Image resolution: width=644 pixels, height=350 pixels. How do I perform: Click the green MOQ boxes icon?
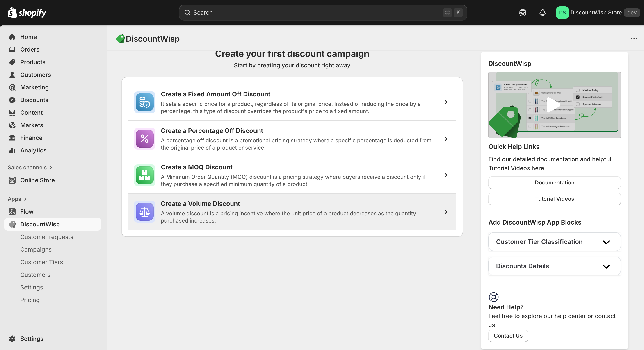tap(144, 175)
